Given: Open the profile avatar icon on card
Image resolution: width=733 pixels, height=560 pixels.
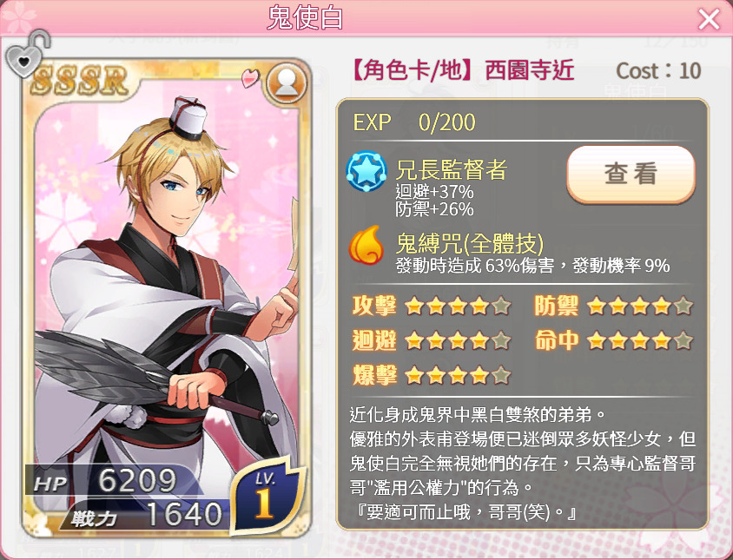Looking at the screenshot, I should click(286, 82).
